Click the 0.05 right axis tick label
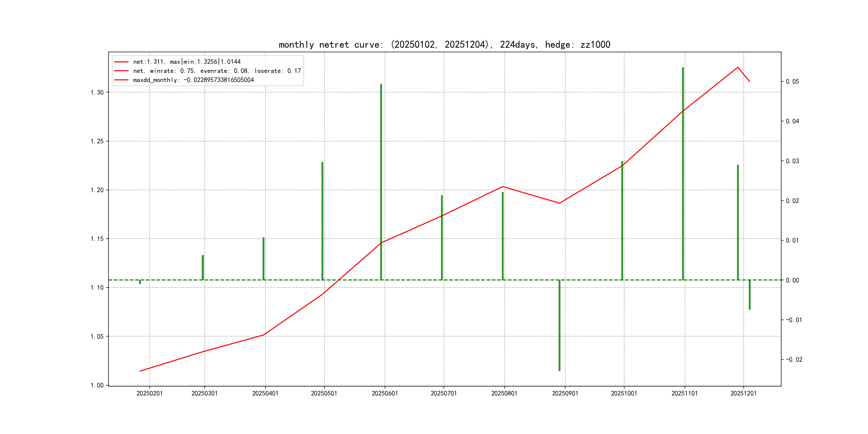This screenshot has height=434, width=868. pos(792,81)
